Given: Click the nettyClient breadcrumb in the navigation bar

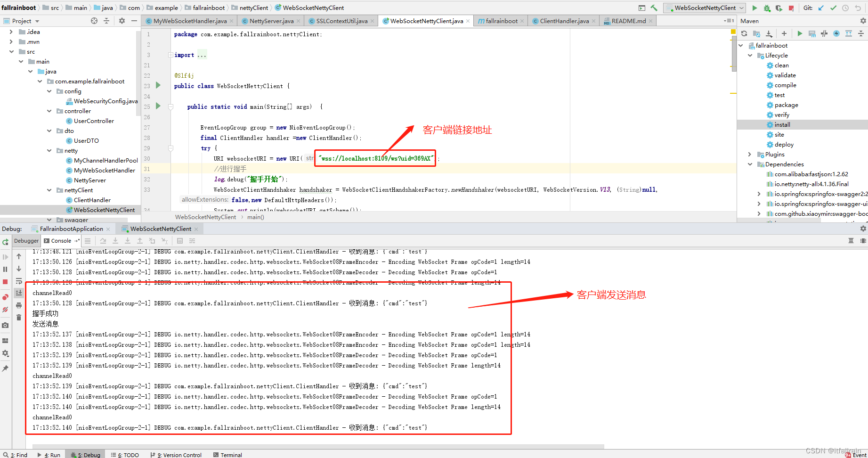Looking at the screenshot, I should (x=253, y=8).
